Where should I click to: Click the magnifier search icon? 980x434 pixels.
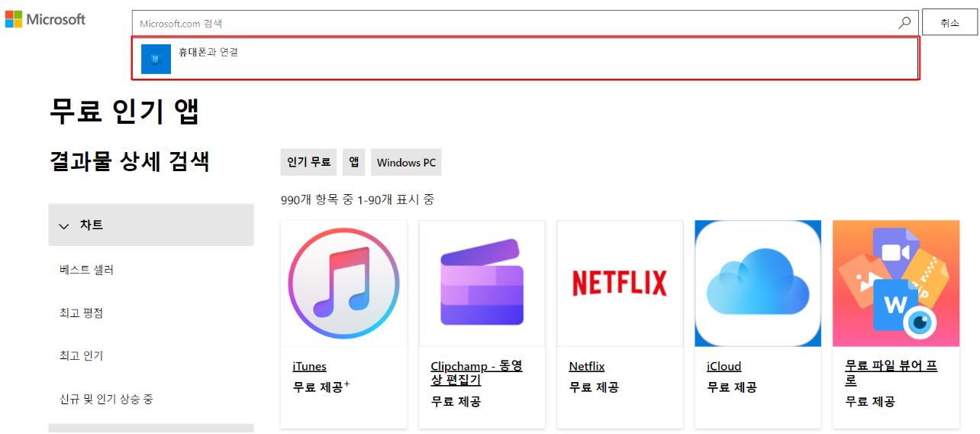904,23
